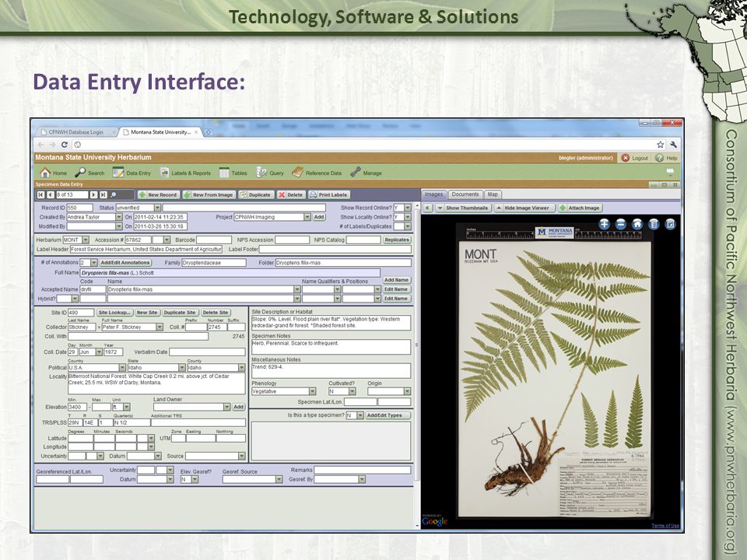Image resolution: width=747 pixels, height=560 pixels.
Task: Click the Barcode input field
Action: pos(214,240)
